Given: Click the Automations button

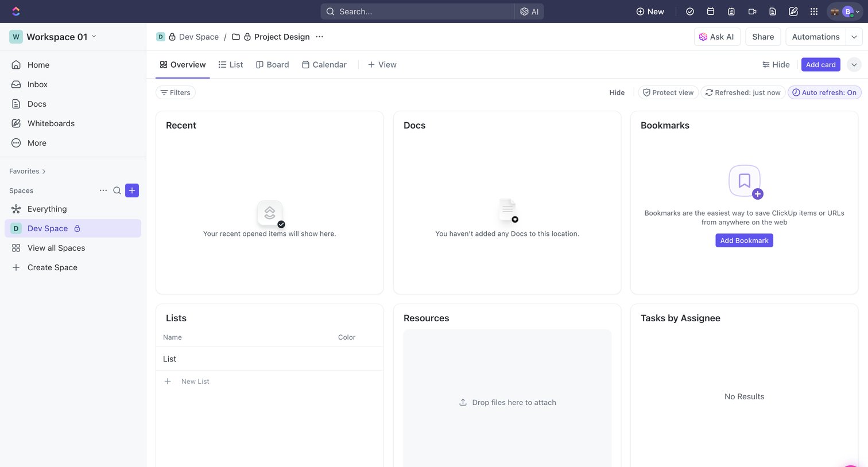Looking at the screenshot, I should click(816, 37).
